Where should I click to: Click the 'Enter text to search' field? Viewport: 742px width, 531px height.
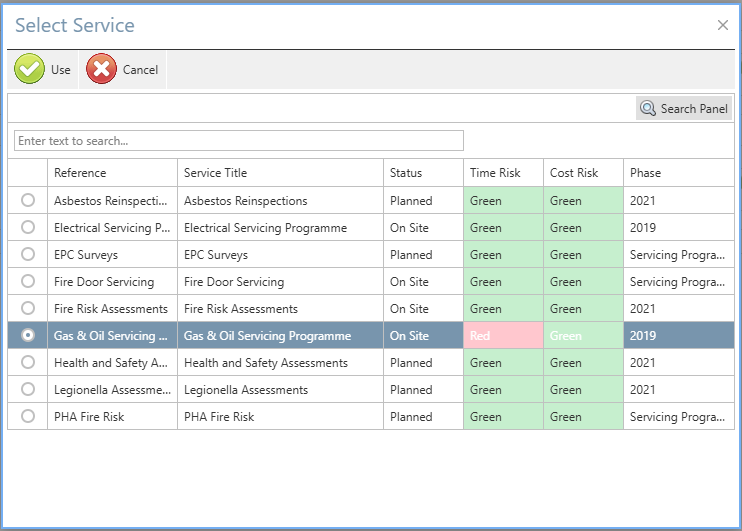pos(239,141)
